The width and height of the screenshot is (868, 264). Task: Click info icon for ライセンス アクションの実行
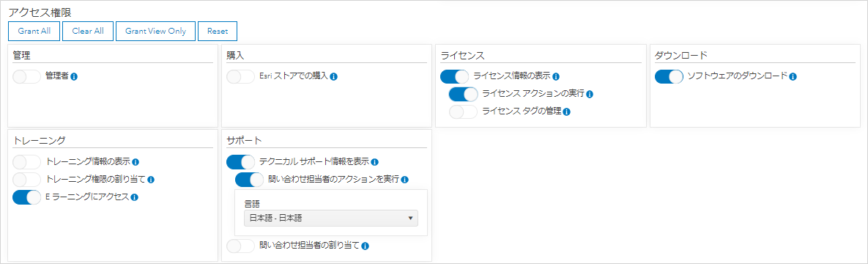(x=590, y=95)
